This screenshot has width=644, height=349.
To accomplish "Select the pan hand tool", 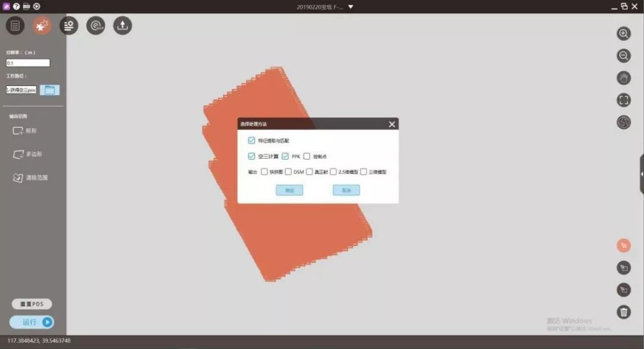I will point(624,78).
